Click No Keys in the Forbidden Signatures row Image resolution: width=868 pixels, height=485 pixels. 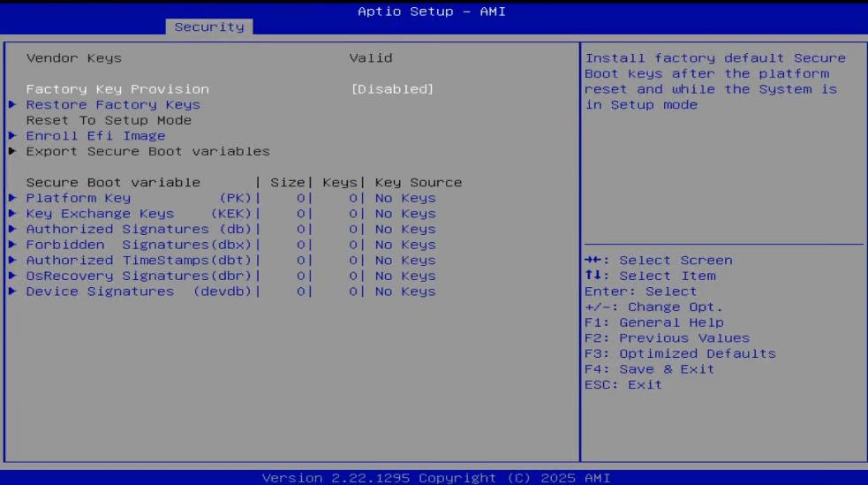[405, 244]
